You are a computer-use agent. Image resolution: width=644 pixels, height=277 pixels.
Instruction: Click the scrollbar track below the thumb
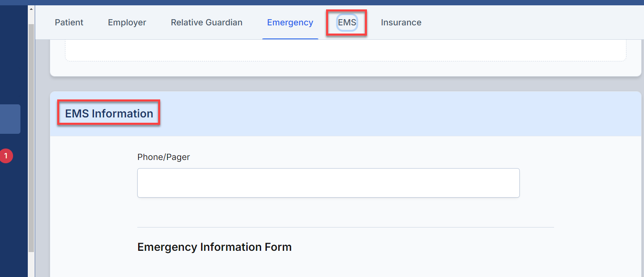click(31, 264)
